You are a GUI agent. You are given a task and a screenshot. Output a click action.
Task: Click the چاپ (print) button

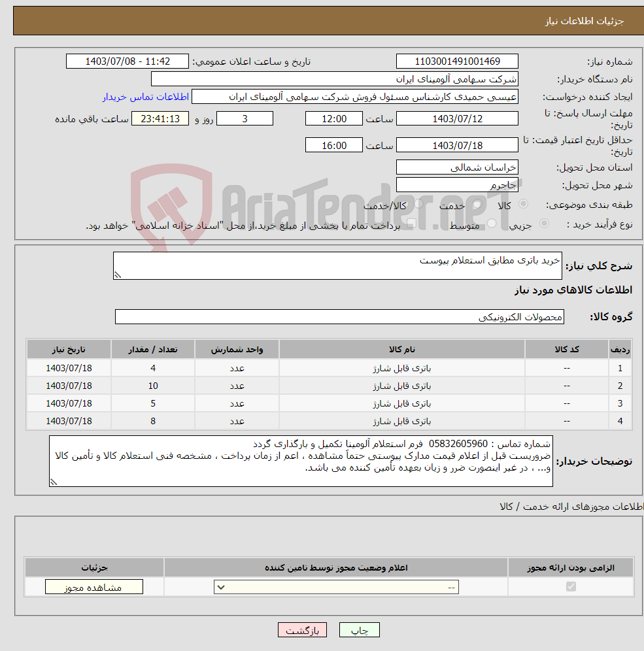click(359, 630)
